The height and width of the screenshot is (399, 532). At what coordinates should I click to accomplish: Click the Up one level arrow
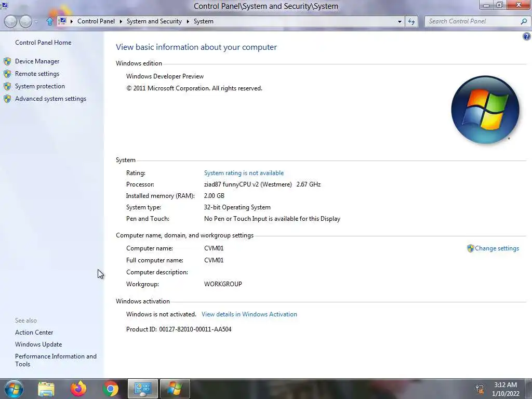point(49,21)
